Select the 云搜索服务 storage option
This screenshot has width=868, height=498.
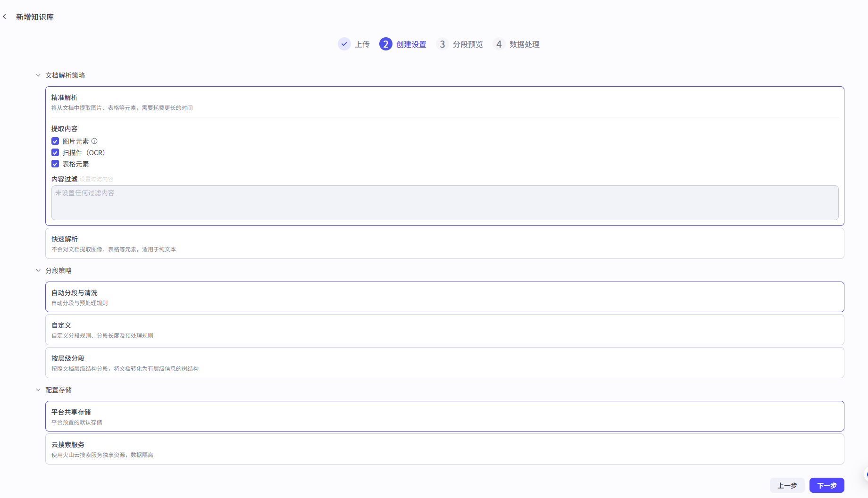click(445, 449)
